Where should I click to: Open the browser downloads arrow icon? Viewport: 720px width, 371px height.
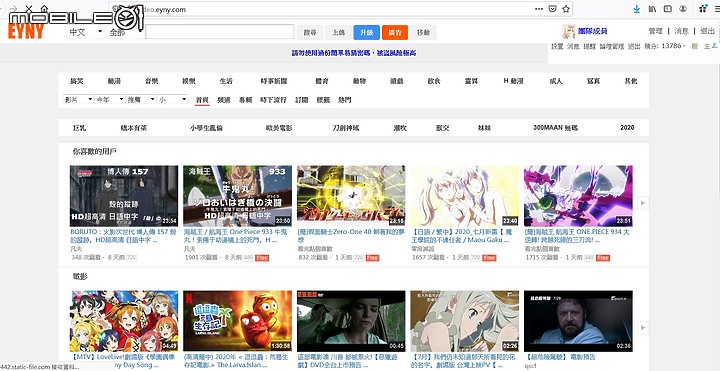click(637, 9)
